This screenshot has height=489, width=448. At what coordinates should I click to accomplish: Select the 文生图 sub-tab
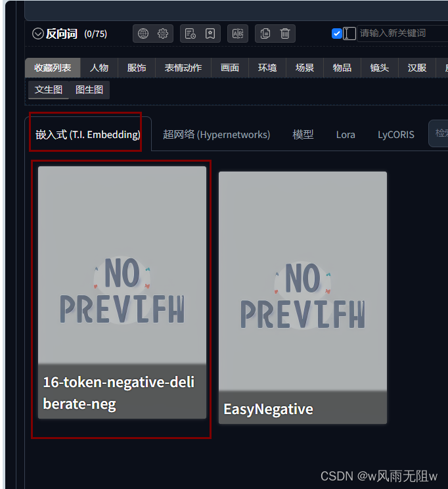pyautogui.click(x=49, y=90)
